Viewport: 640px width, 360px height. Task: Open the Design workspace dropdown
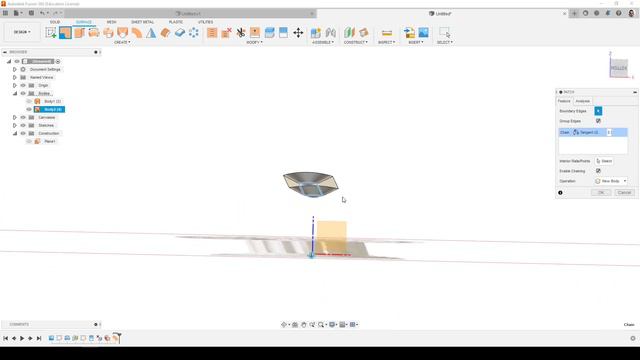tap(22, 32)
